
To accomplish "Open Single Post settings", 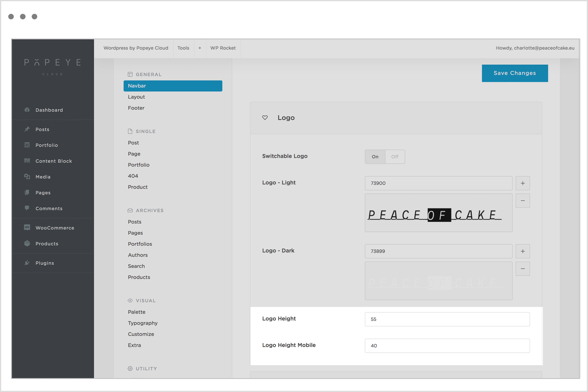I will [133, 143].
